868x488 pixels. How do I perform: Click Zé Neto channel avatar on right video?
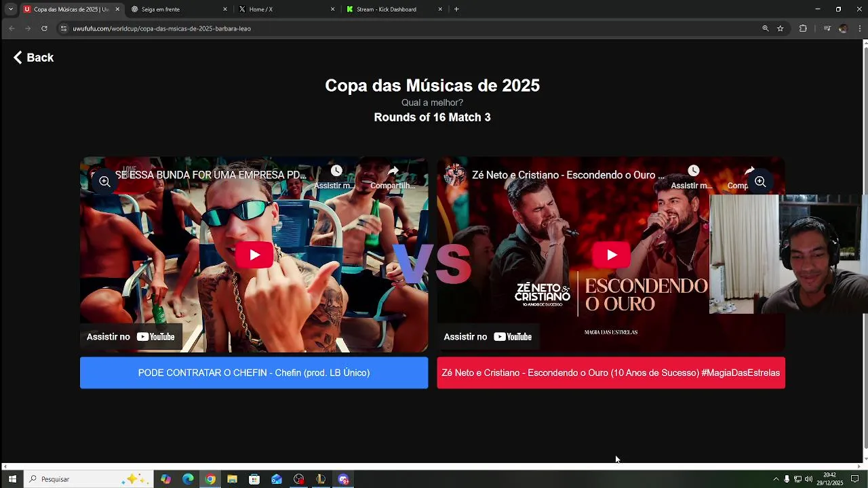tap(454, 175)
